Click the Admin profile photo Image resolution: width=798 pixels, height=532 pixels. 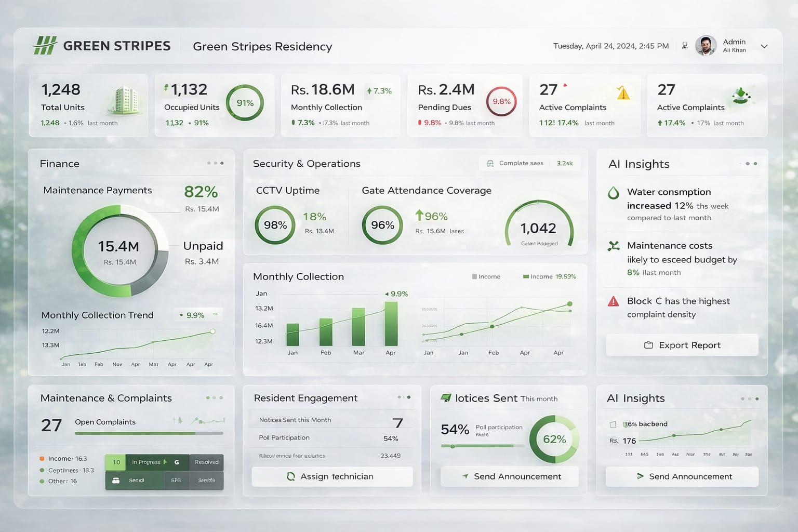[x=706, y=46]
